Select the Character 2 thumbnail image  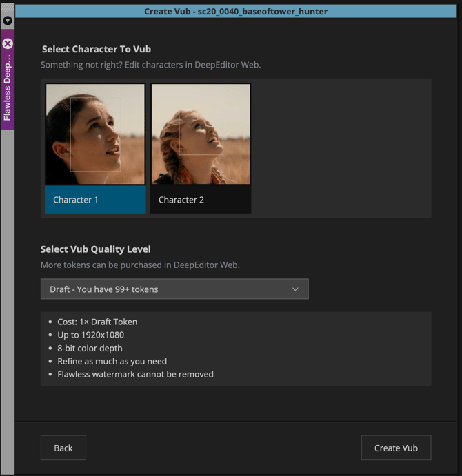pos(201,134)
